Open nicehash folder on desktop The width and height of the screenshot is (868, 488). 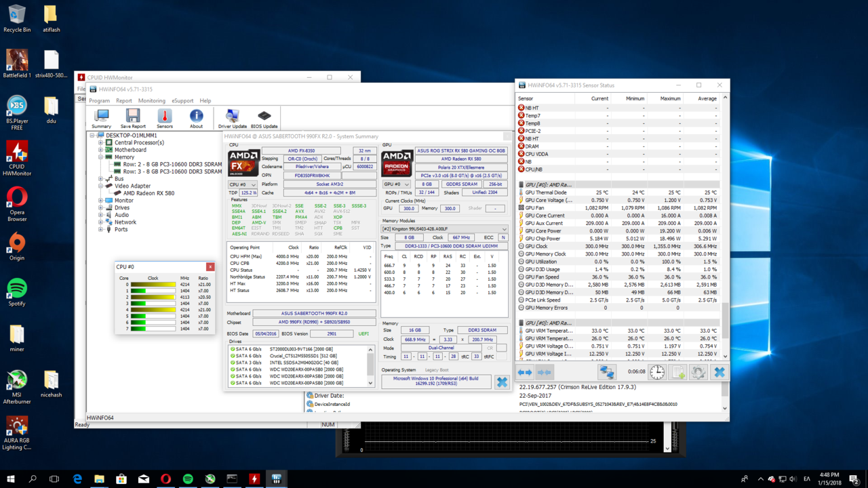[51, 384]
